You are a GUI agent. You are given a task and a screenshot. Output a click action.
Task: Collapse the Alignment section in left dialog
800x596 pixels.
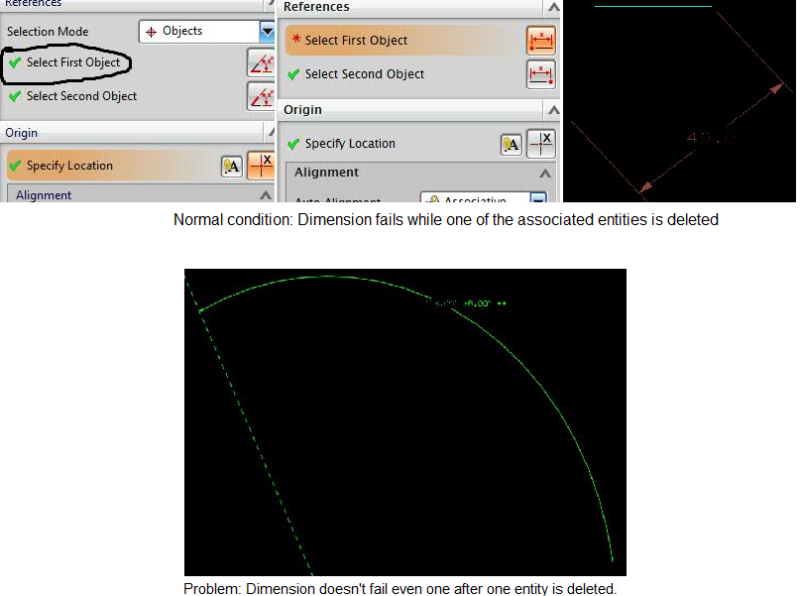(x=265, y=195)
